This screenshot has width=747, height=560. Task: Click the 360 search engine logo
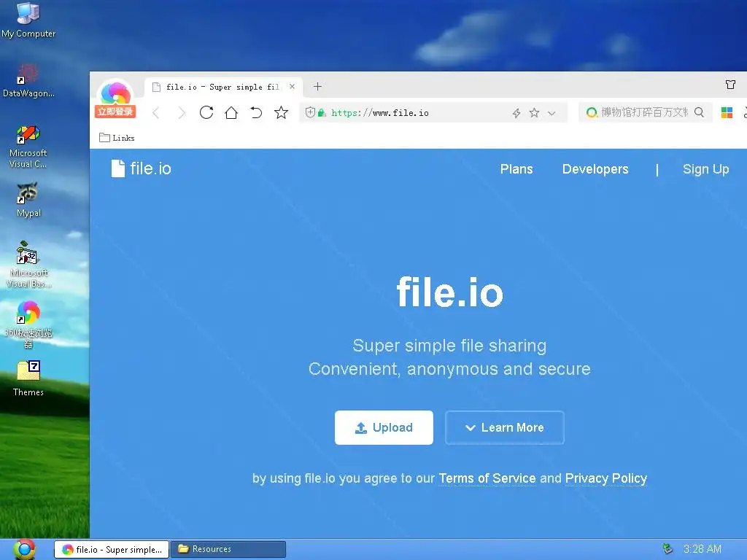coord(592,112)
